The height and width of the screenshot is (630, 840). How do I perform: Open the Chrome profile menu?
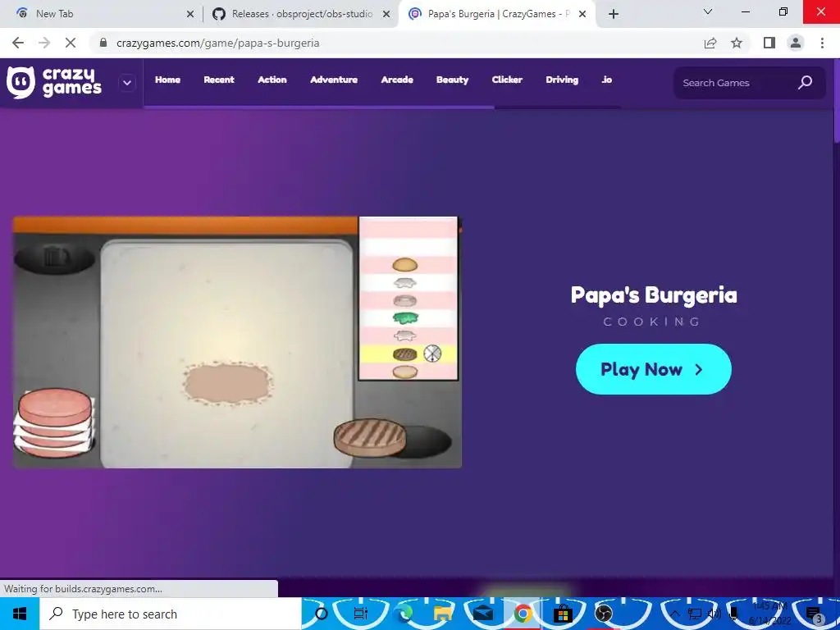click(x=796, y=43)
